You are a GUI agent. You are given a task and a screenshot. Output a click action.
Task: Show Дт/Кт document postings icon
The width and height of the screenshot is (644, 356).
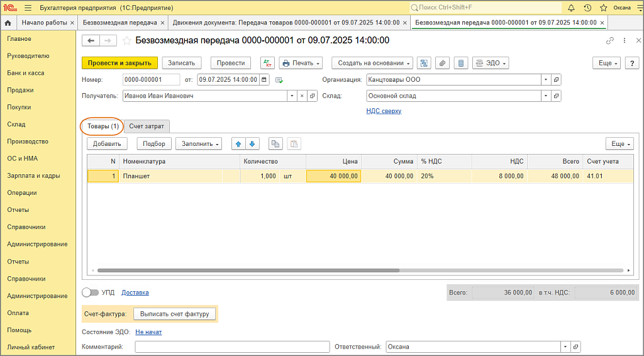coord(268,64)
